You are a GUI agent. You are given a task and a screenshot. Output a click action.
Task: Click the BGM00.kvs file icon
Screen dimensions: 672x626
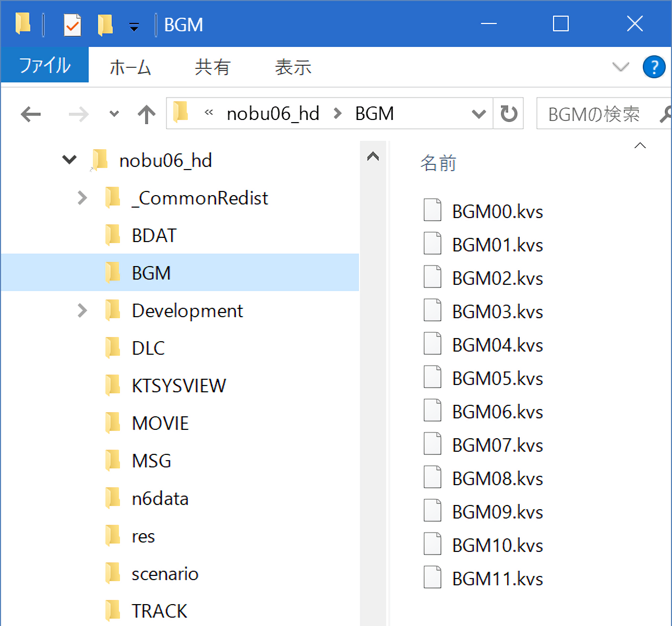tap(433, 211)
